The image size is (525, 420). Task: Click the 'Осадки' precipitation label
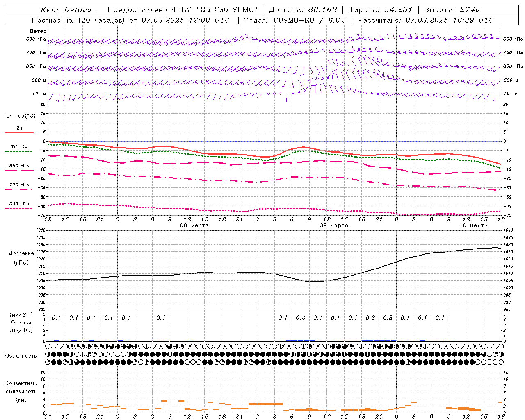click(21, 322)
